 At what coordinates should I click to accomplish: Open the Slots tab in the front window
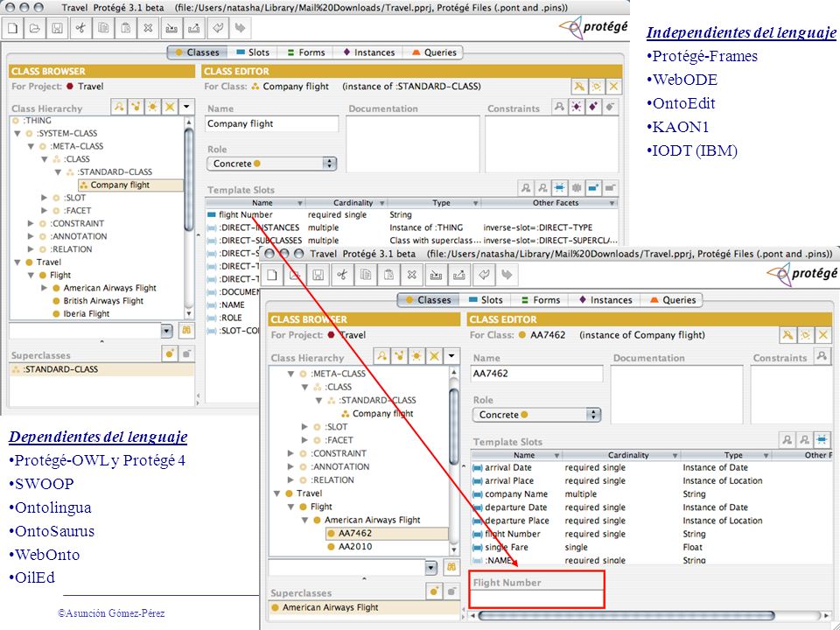[486, 300]
